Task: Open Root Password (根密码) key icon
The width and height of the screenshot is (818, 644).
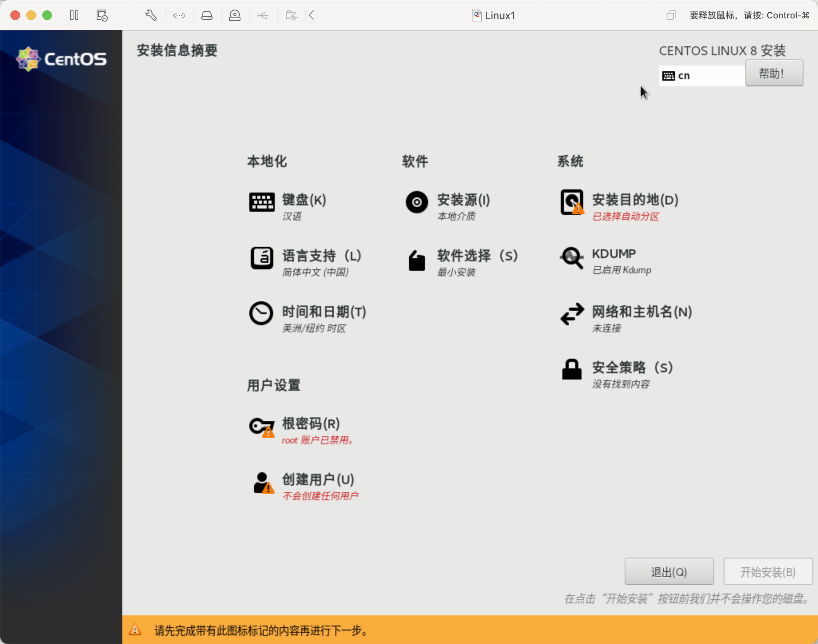Action: 262,427
